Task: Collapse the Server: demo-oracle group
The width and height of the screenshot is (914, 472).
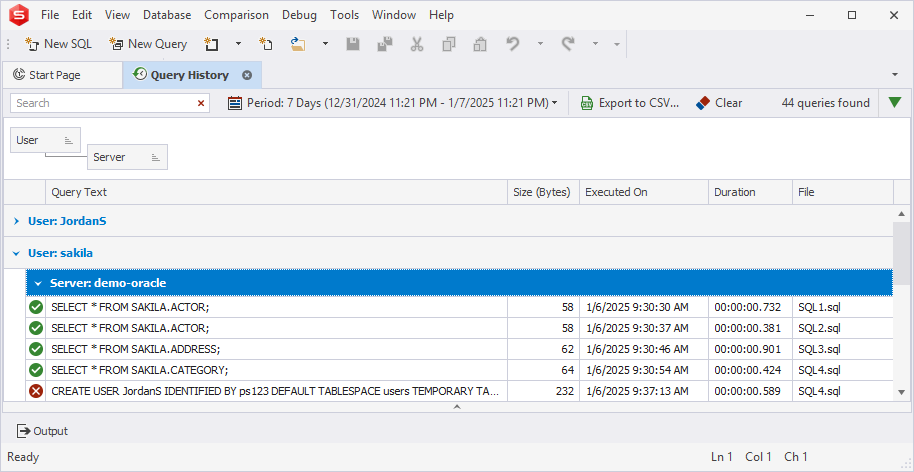Action: click(x=38, y=284)
